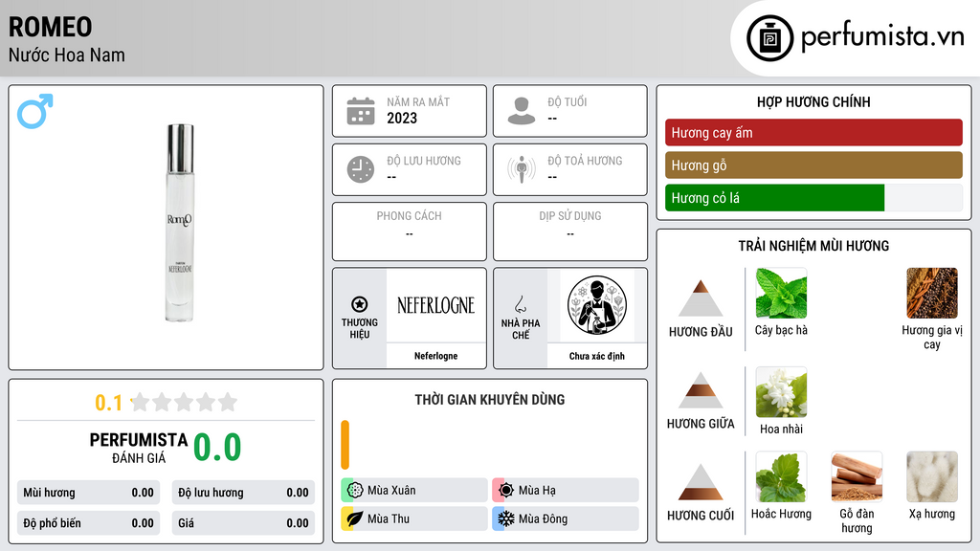The height and width of the screenshot is (551, 980).
Task: Click the perfumista.vn bottle logo icon
Action: coord(769,38)
